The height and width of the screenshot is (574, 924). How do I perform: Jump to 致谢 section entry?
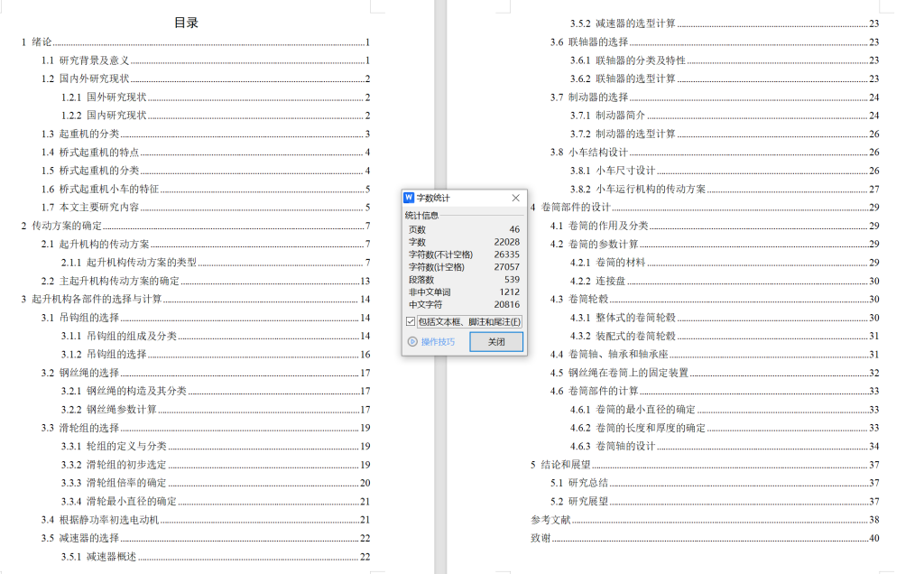coord(540,539)
